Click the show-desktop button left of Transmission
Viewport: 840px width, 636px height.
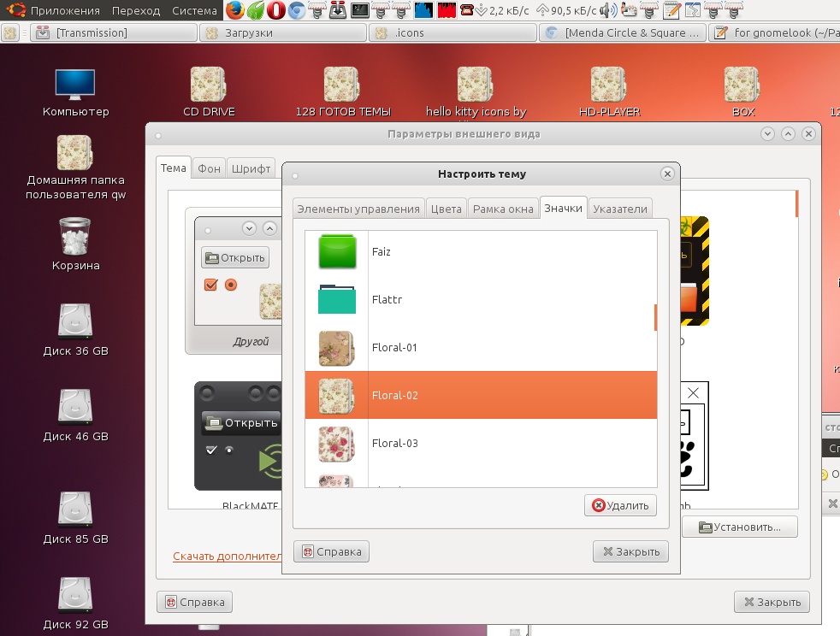(x=10, y=32)
